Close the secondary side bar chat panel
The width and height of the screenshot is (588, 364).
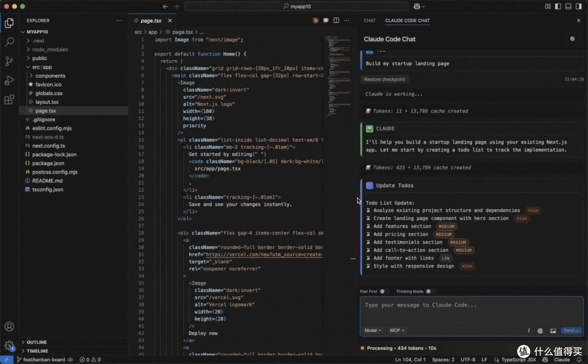(579, 21)
